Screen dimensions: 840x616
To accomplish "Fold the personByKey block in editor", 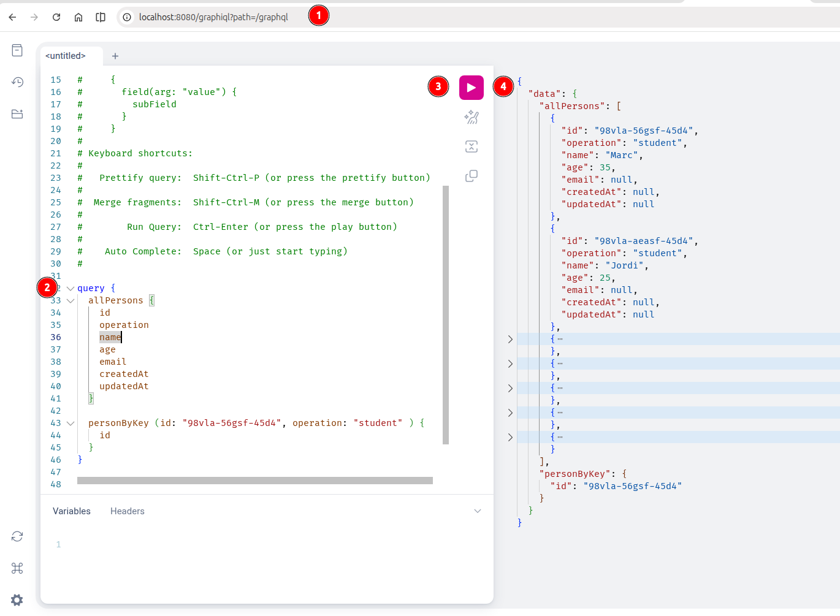I will click(x=71, y=424).
